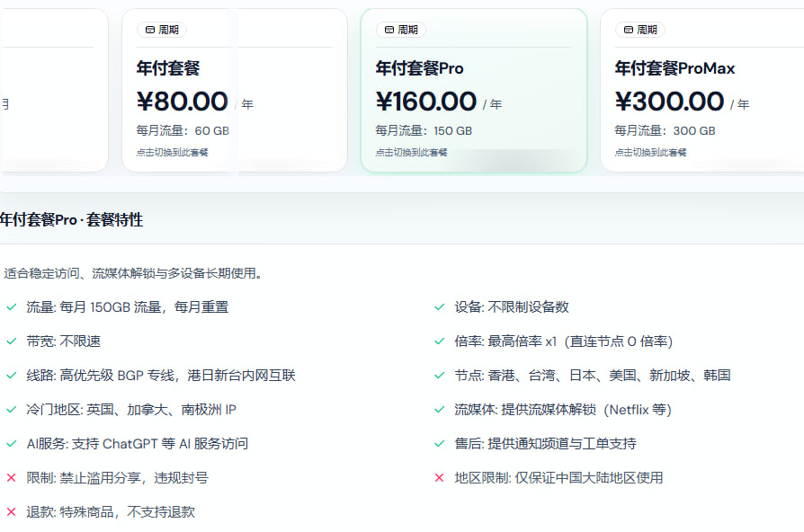
Task: Click the card icon in 年付套餐 周期 badge
Action: (150, 30)
